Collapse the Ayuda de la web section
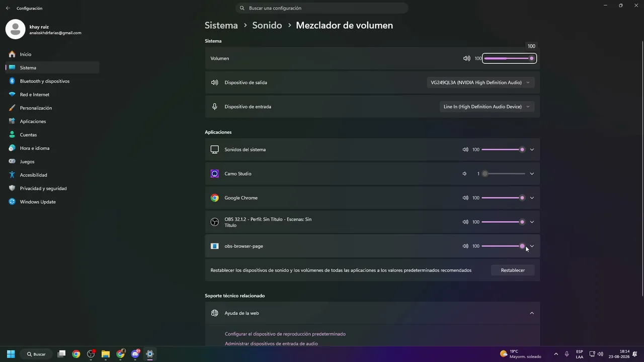644x362 pixels. 532,313
